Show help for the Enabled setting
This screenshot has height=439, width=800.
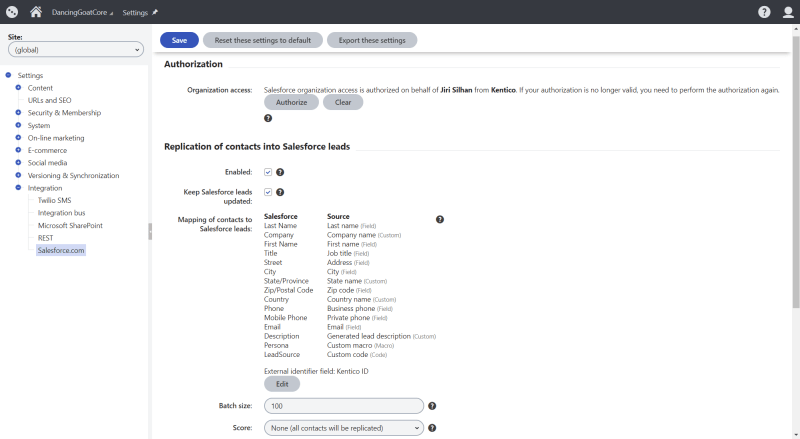tap(280, 172)
